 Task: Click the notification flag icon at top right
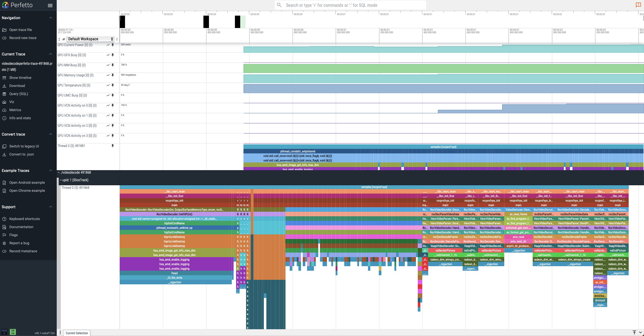tap(638, 5)
